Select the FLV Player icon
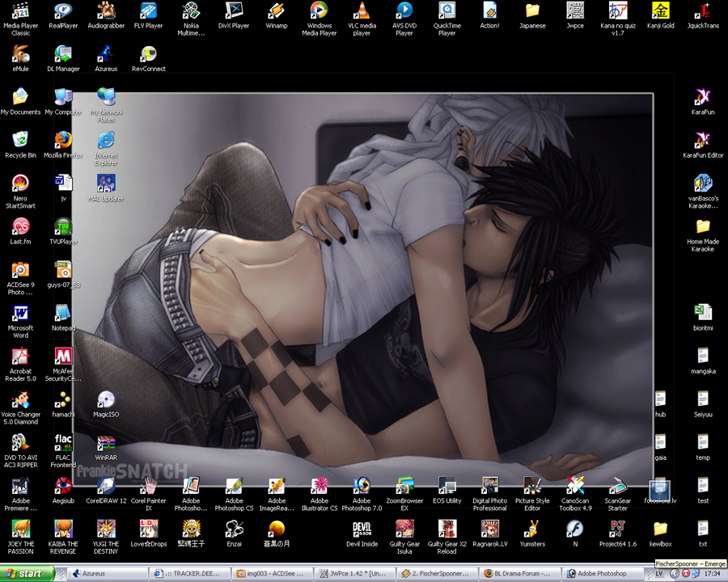The width and height of the screenshot is (728, 582). 149,16
